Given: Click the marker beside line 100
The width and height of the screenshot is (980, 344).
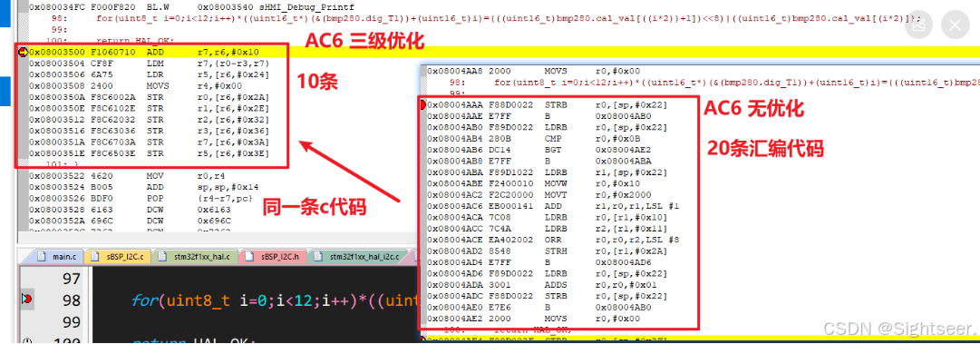Looking at the screenshot, I should click(26, 341).
